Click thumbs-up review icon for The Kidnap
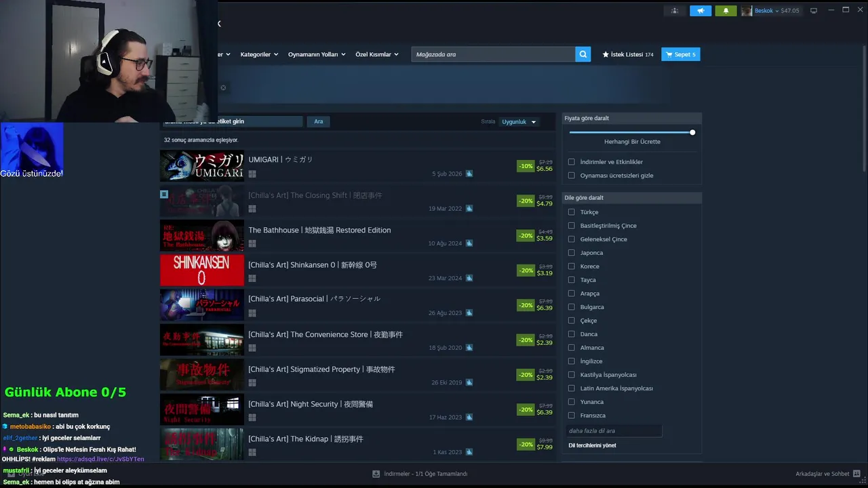Screen dimensions: 868x488 tap(469, 452)
